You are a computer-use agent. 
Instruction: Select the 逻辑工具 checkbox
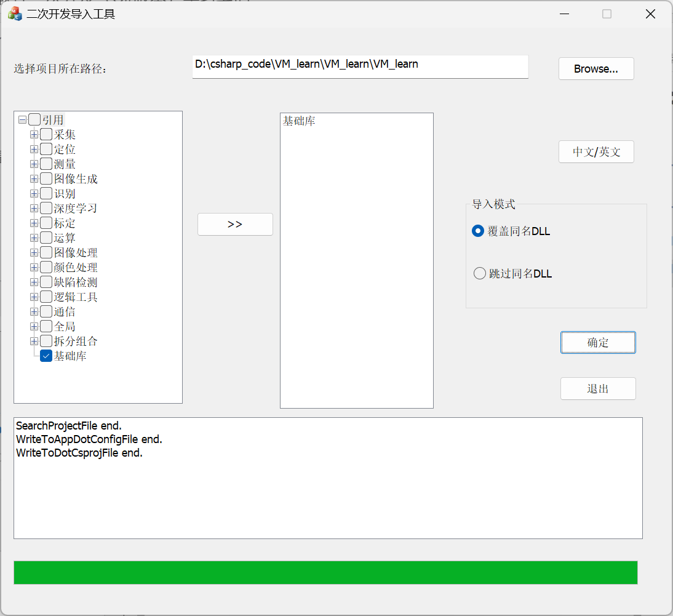46,297
